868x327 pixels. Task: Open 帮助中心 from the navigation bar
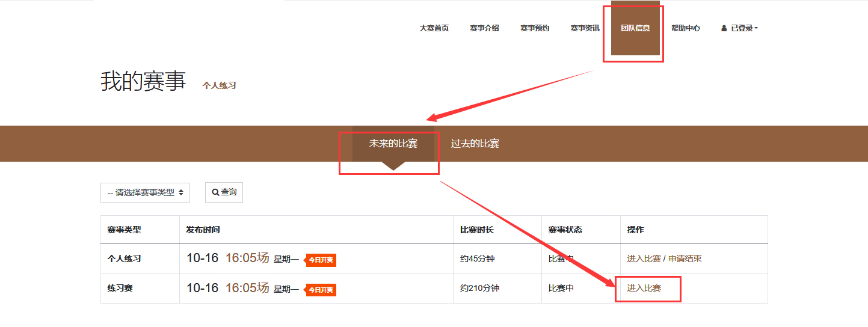686,28
